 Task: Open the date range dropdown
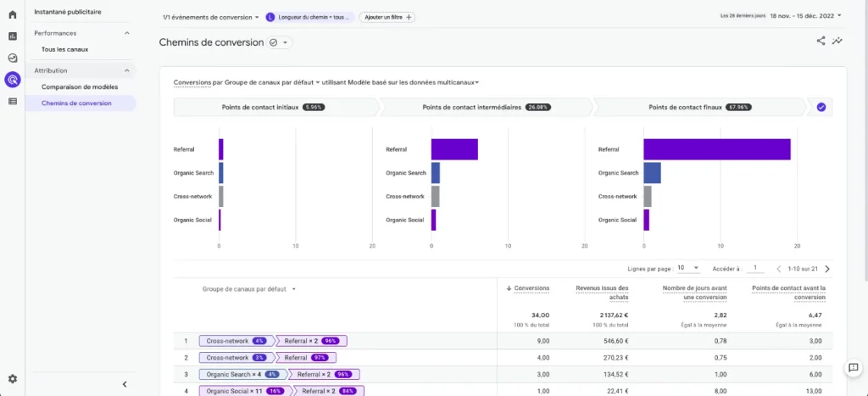(806, 16)
